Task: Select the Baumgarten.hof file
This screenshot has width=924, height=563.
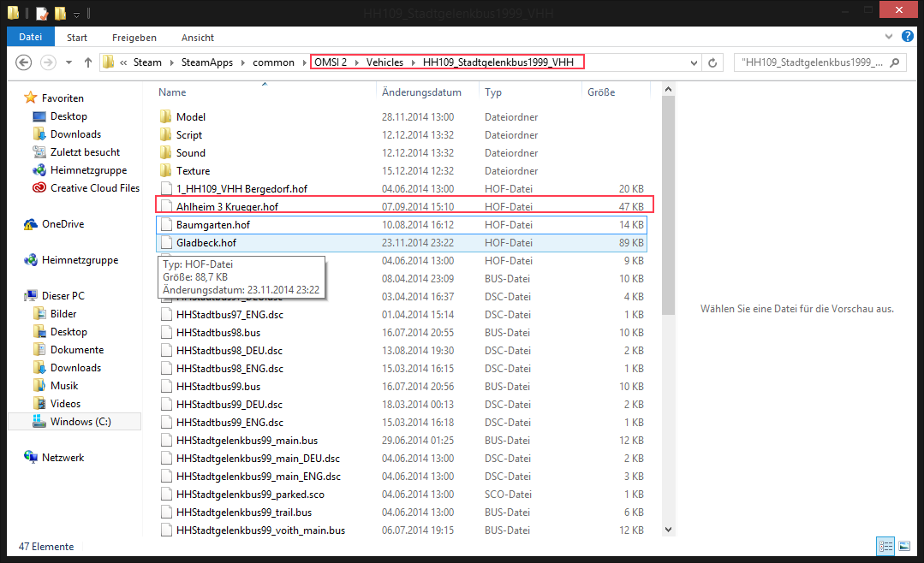Action: (x=212, y=225)
